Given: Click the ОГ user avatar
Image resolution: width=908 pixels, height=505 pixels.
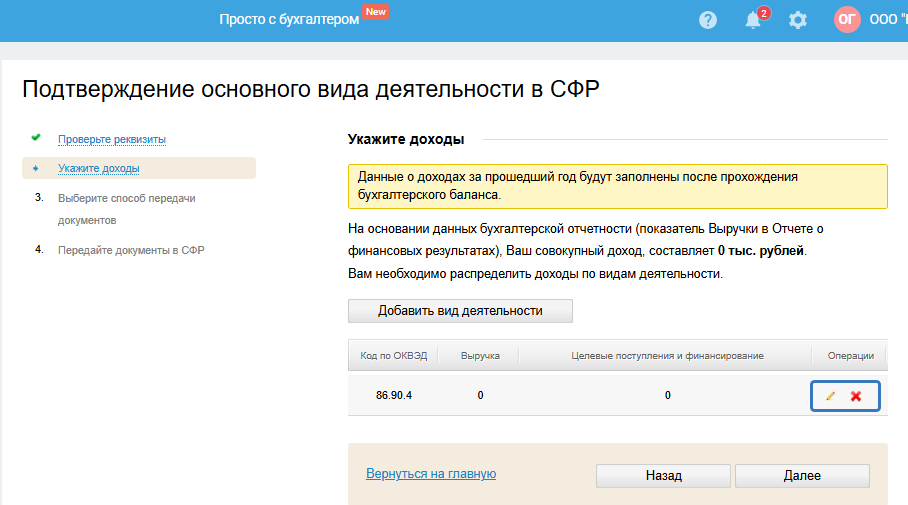Looking at the screenshot, I should [847, 20].
